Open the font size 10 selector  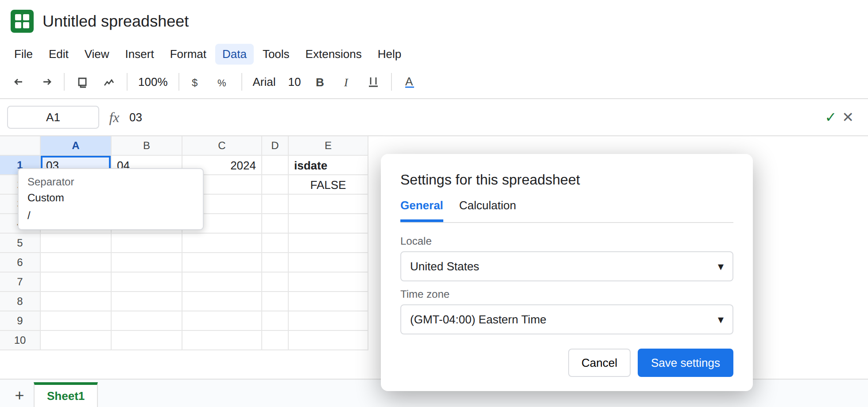coord(294,82)
